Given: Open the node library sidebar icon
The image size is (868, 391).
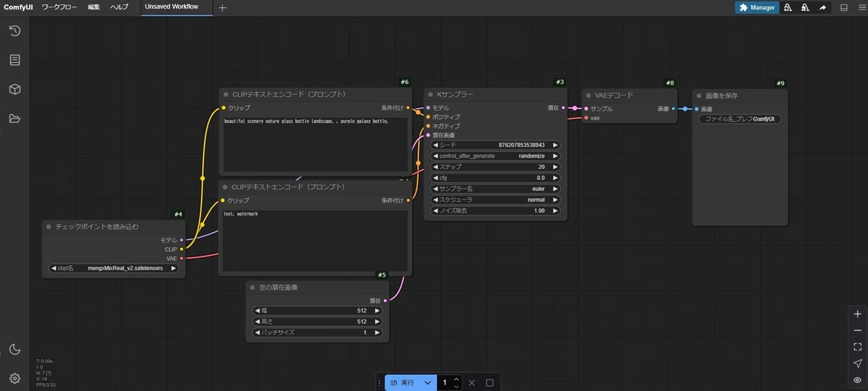Looking at the screenshot, I should tap(14, 60).
